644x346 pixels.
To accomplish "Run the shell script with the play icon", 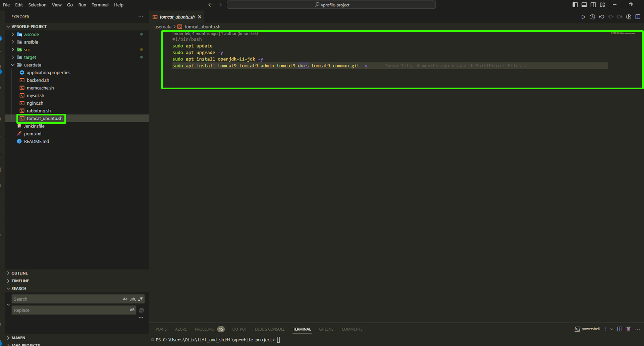I will click(583, 17).
